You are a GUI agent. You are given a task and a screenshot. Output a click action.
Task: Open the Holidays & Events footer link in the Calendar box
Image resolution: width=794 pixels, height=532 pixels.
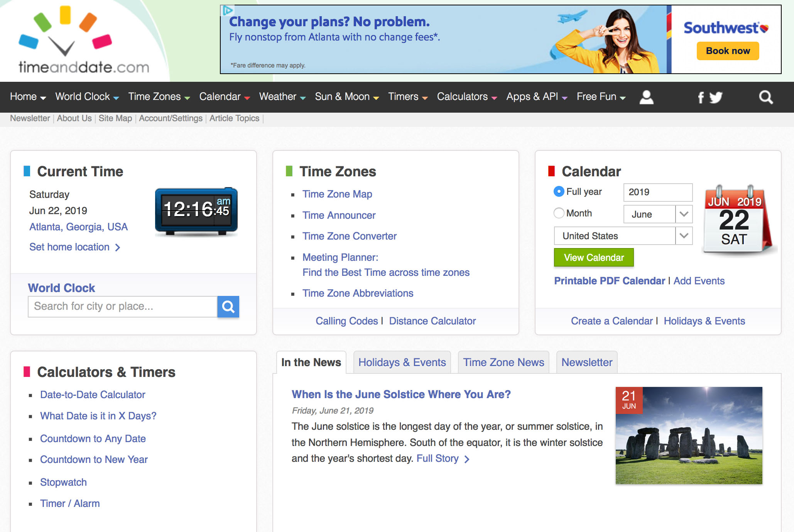pos(704,321)
